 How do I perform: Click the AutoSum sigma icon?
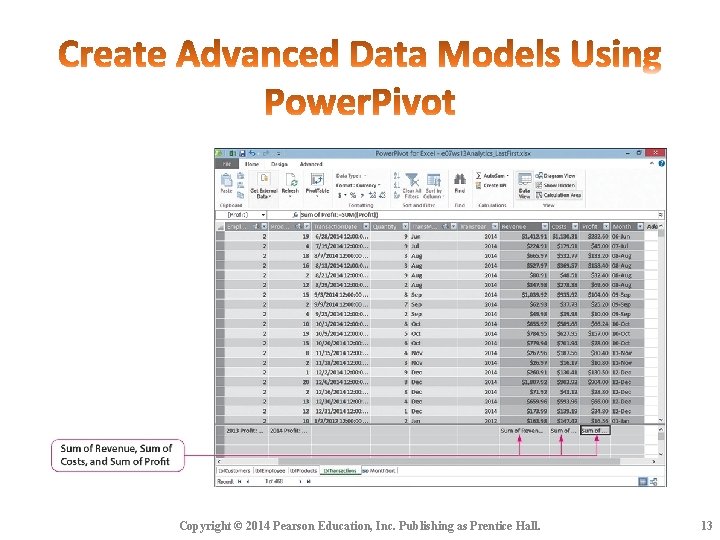click(x=478, y=175)
